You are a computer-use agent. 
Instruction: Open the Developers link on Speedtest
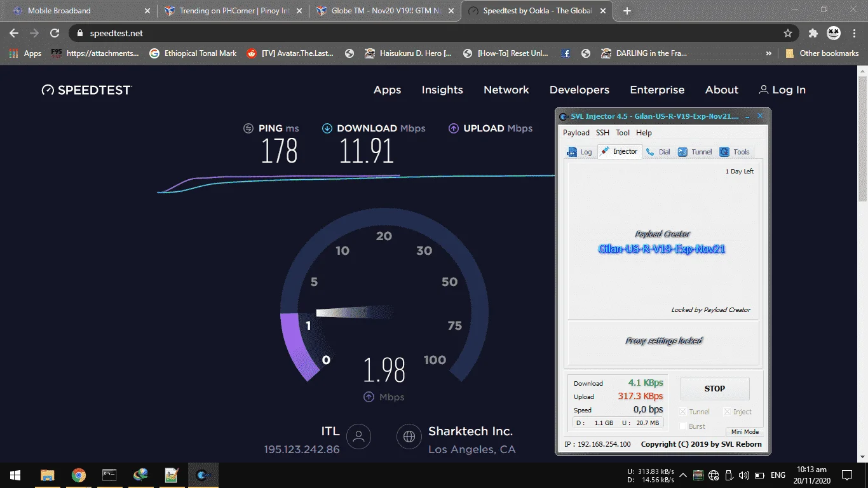pyautogui.click(x=580, y=90)
